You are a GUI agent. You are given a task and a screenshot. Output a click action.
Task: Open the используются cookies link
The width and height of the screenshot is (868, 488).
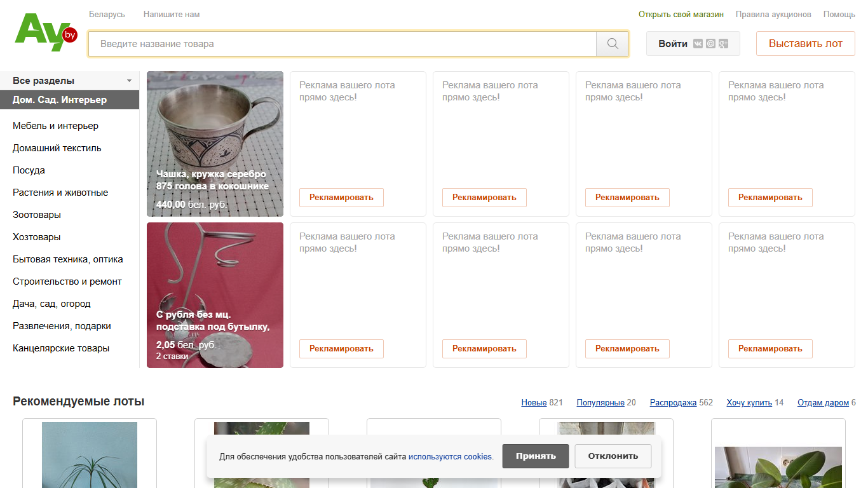click(450, 456)
